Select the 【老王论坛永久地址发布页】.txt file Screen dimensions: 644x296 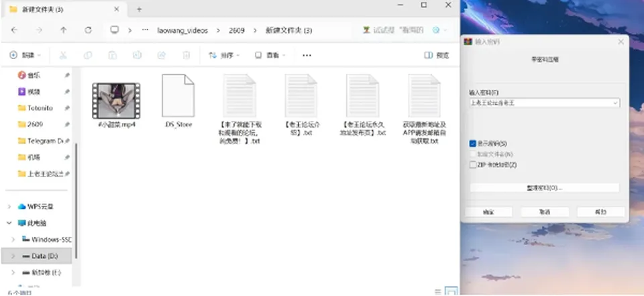point(363,105)
